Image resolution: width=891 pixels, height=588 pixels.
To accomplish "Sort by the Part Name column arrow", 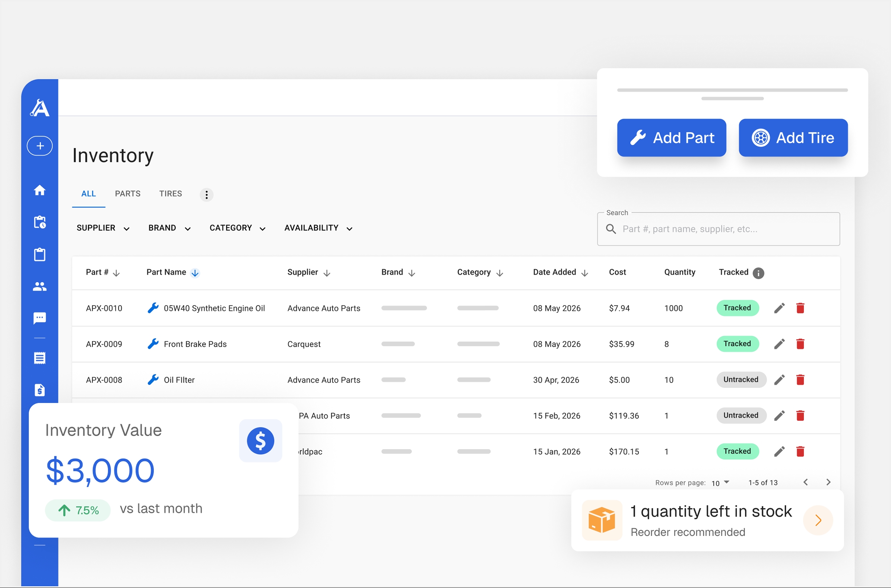I will [x=195, y=273].
